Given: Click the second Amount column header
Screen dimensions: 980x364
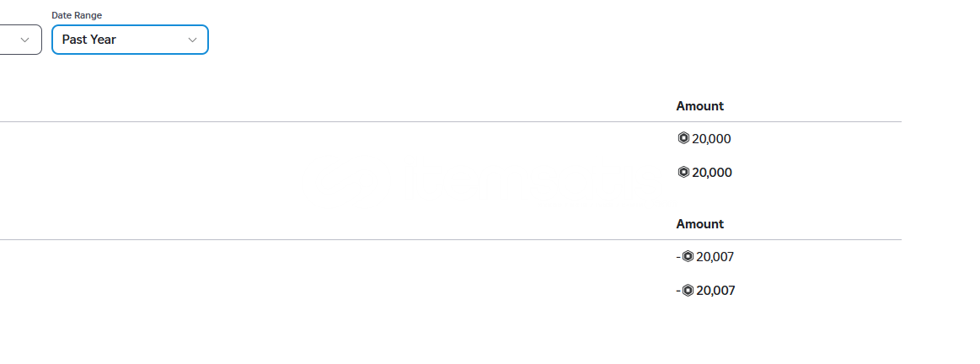Looking at the screenshot, I should (700, 224).
